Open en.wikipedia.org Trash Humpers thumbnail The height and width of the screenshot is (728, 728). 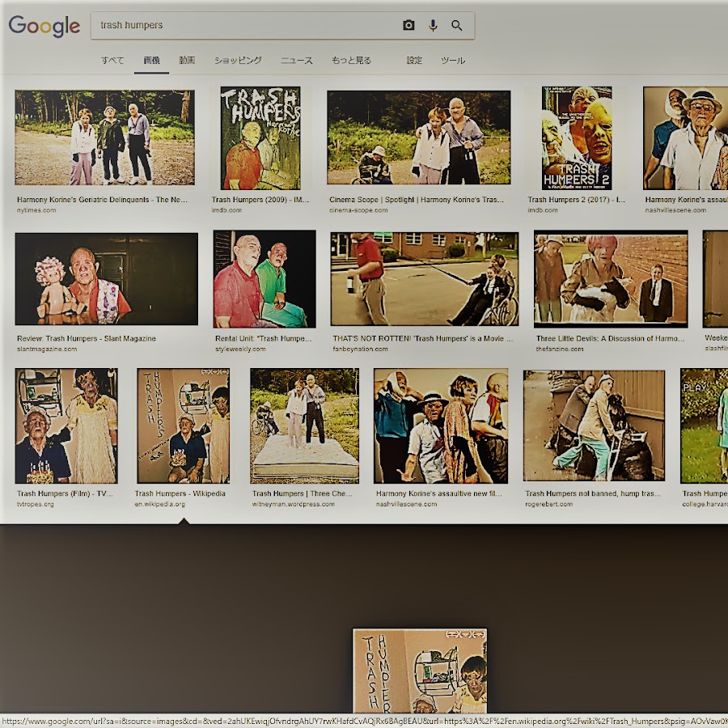[183, 425]
